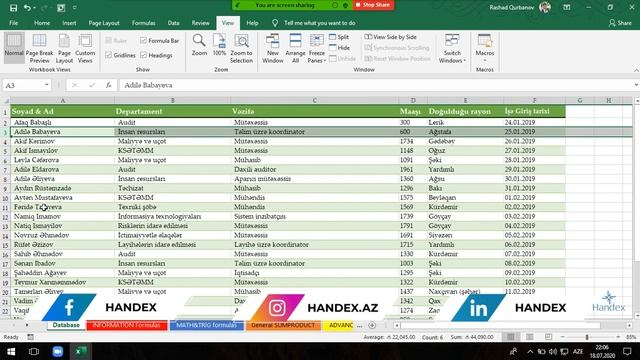640x360 pixels.
Task: Open the General SUMPRODUCT sheet tab
Action: pyautogui.click(x=283, y=325)
